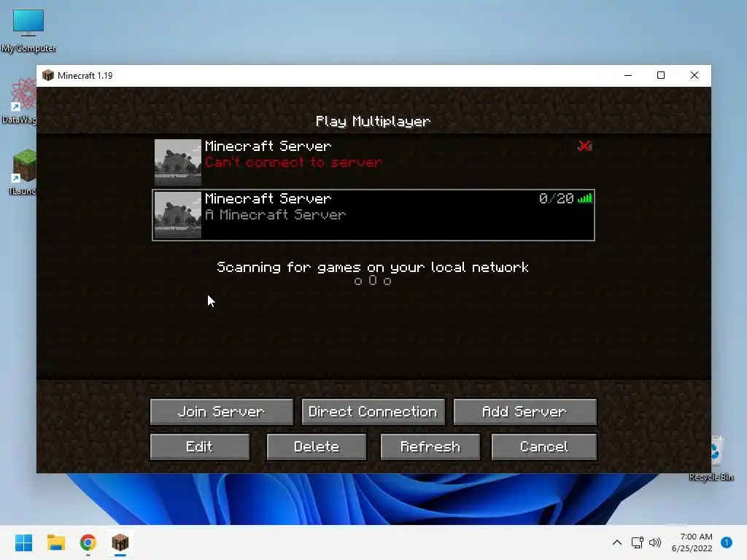Select the 'A Minecraft Server' entry
This screenshot has width=747, height=560.
coord(373,215)
